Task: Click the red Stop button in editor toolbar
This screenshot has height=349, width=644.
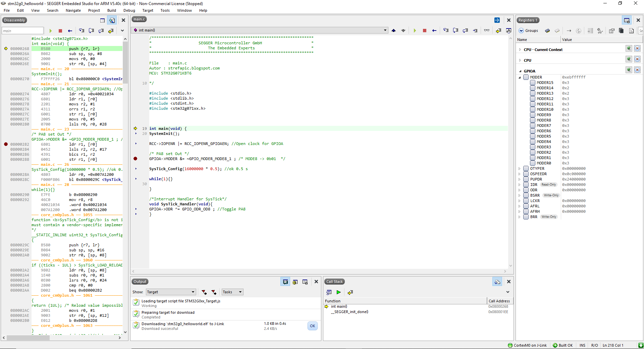Action: point(425,31)
